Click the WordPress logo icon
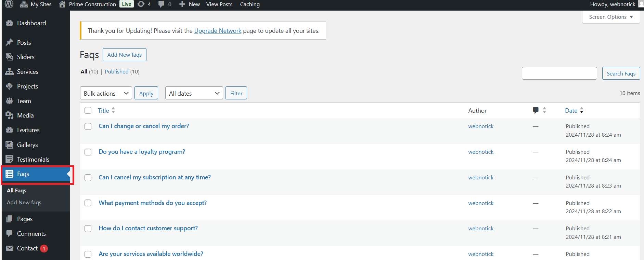 9,4
